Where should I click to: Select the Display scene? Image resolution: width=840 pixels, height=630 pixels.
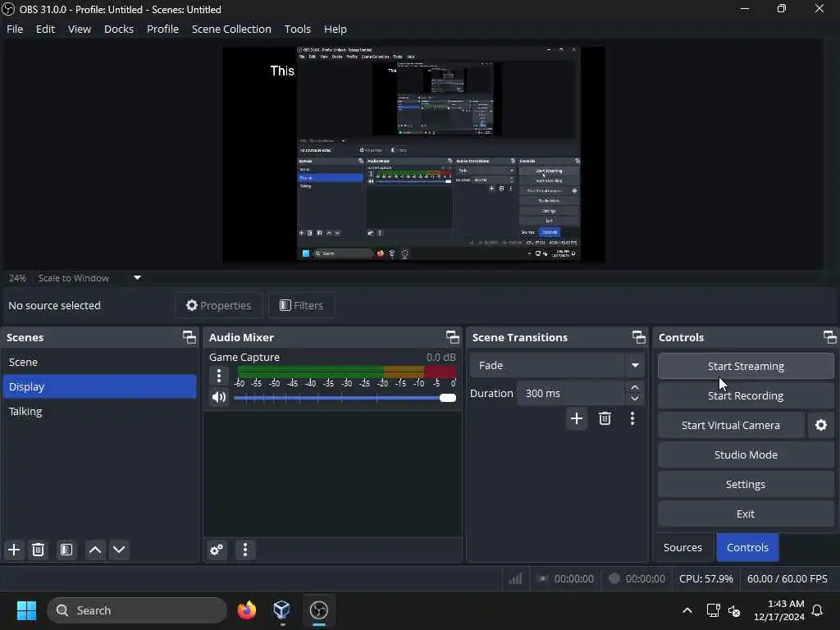coord(99,387)
